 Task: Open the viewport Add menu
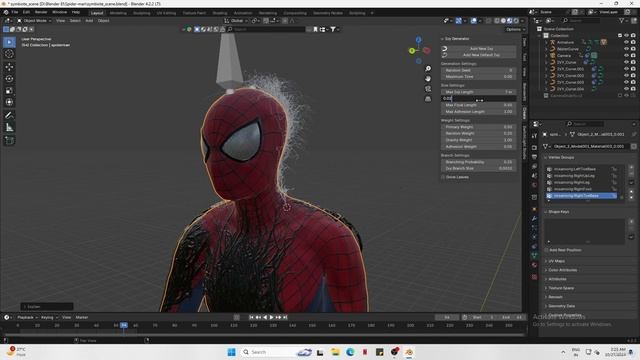(x=89, y=20)
